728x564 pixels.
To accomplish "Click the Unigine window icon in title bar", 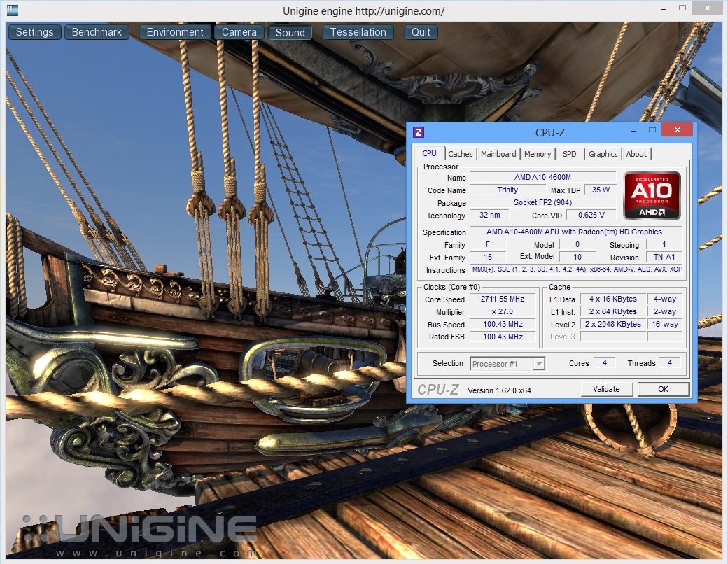I will (13, 10).
